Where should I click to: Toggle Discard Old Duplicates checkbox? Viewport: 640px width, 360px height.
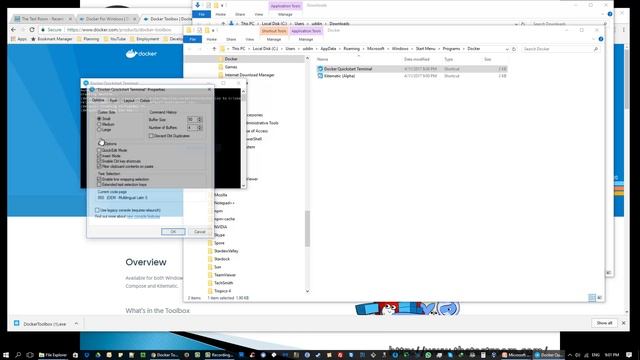151,136
